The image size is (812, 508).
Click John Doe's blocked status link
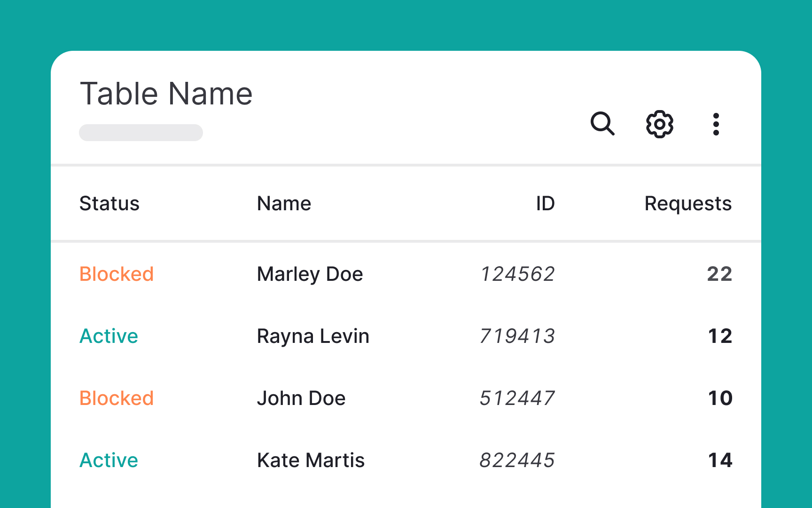click(x=117, y=398)
